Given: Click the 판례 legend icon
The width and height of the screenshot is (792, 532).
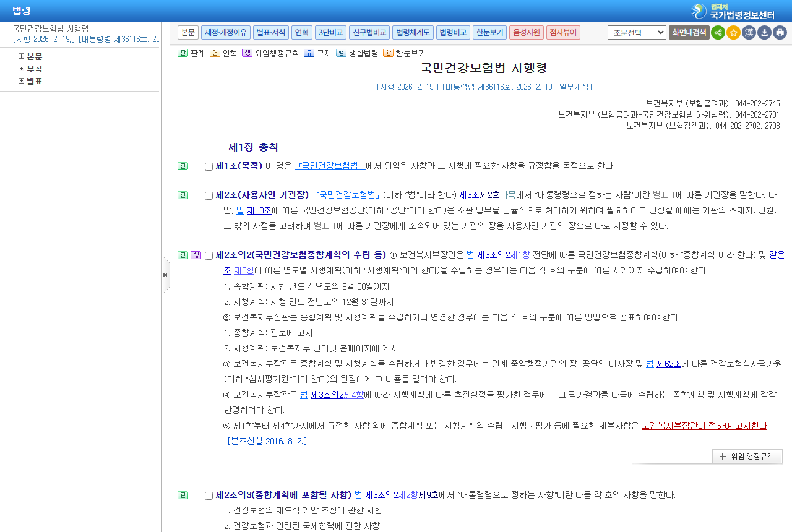Looking at the screenshot, I should [x=183, y=53].
